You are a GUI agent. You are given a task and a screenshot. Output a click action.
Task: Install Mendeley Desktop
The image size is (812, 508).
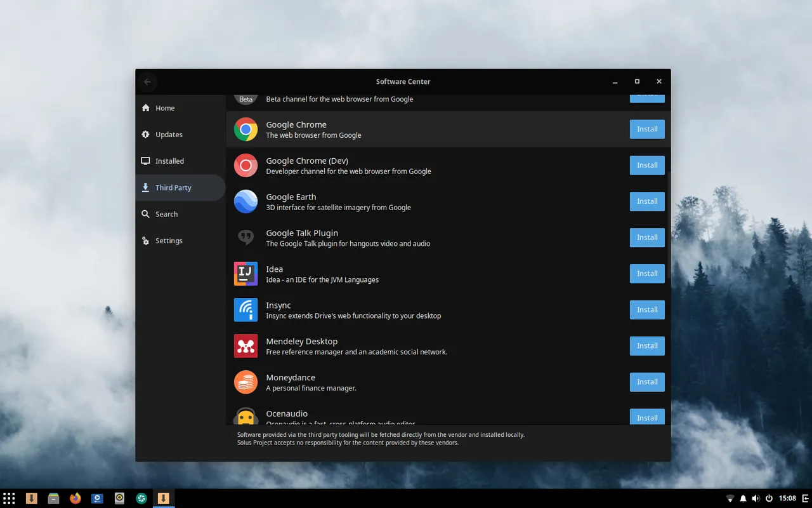click(x=647, y=346)
